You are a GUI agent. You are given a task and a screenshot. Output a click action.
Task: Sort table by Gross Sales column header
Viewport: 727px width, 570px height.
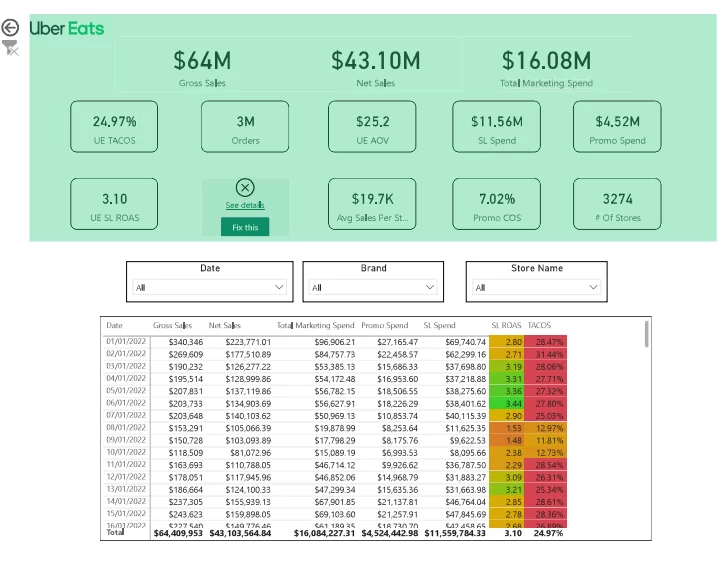[172, 325]
